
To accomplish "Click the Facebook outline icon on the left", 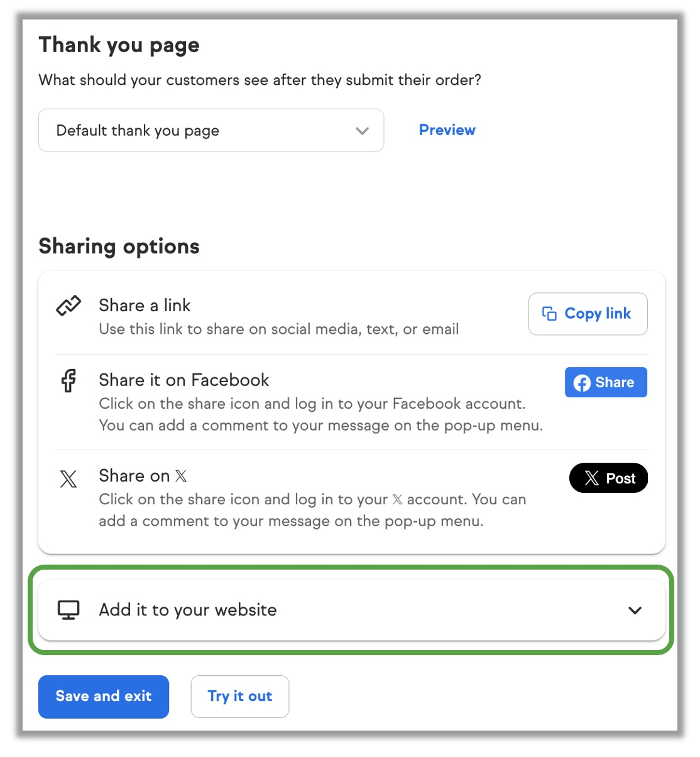I will (x=68, y=381).
